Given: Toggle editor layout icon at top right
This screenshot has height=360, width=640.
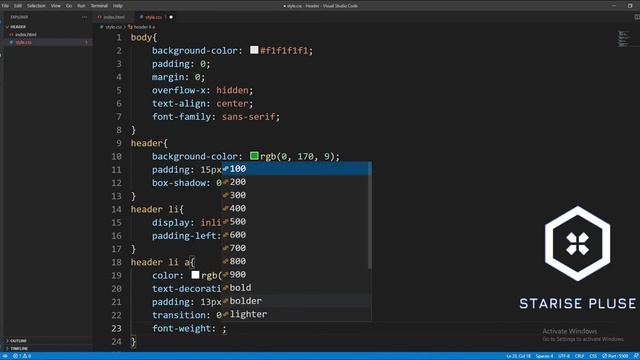Looking at the screenshot, I should click(637, 17).
